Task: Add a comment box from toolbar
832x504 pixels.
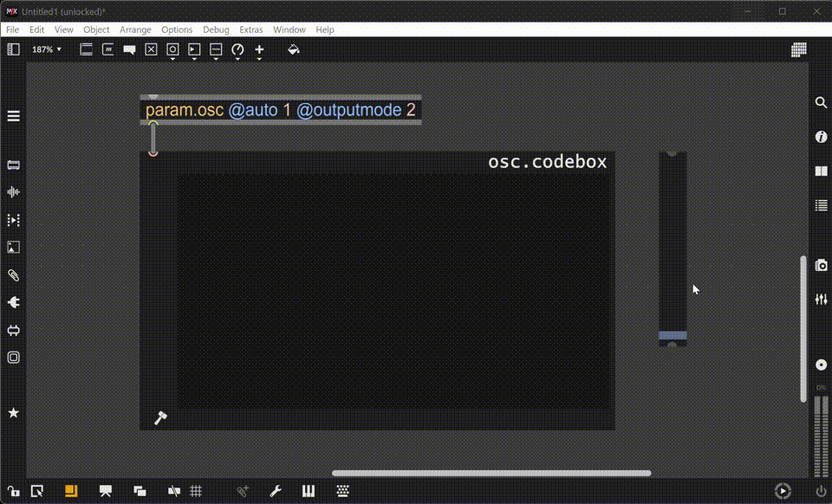Action: click(x=129, y=49)
